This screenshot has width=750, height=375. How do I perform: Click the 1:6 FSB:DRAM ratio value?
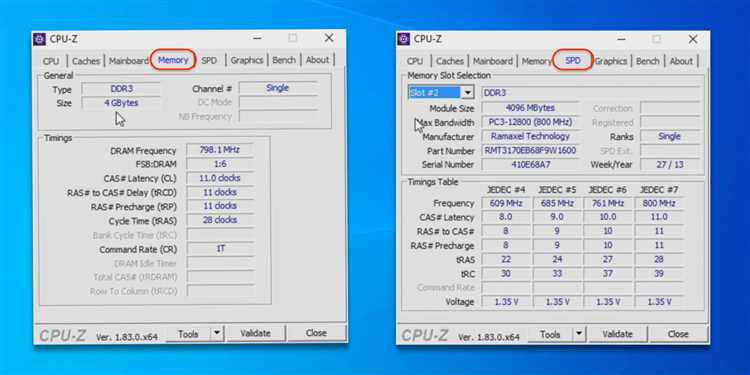pos(220,164)
